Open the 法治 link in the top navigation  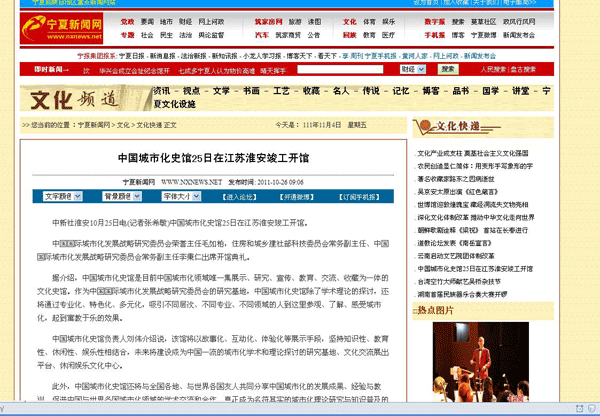pyautogui.click(x=185, y=35)
